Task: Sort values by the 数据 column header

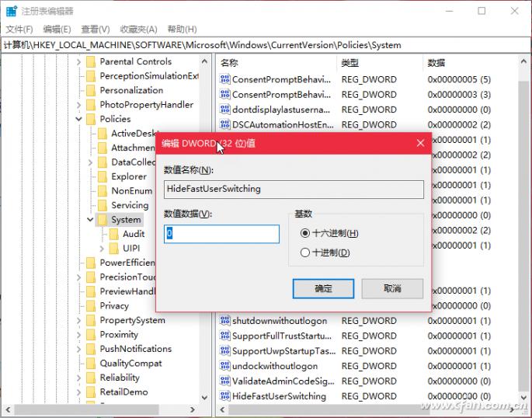Action: (x=470, y=63)
